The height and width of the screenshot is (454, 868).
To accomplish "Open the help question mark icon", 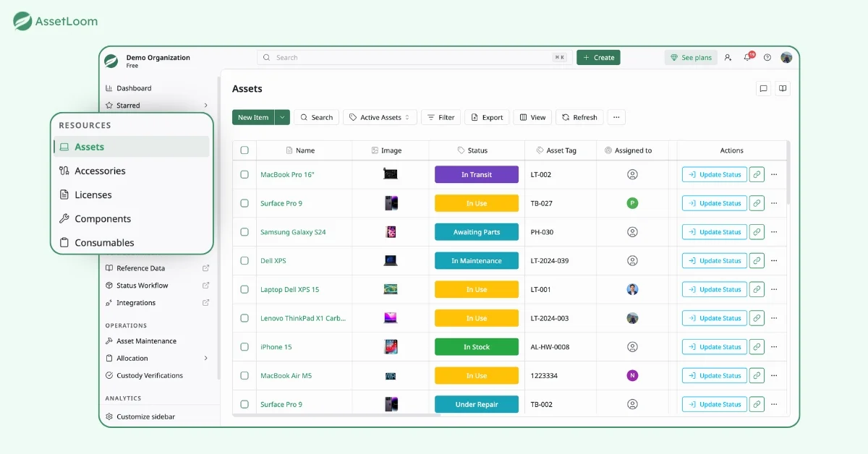I will 767,57.
